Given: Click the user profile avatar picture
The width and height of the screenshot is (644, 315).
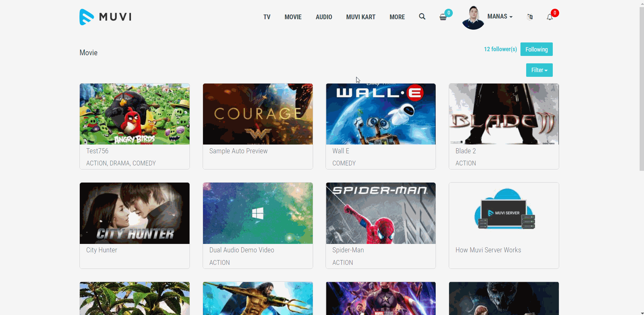Looking at the screenshot, I should pyautogui.click(x=473, y=18).
